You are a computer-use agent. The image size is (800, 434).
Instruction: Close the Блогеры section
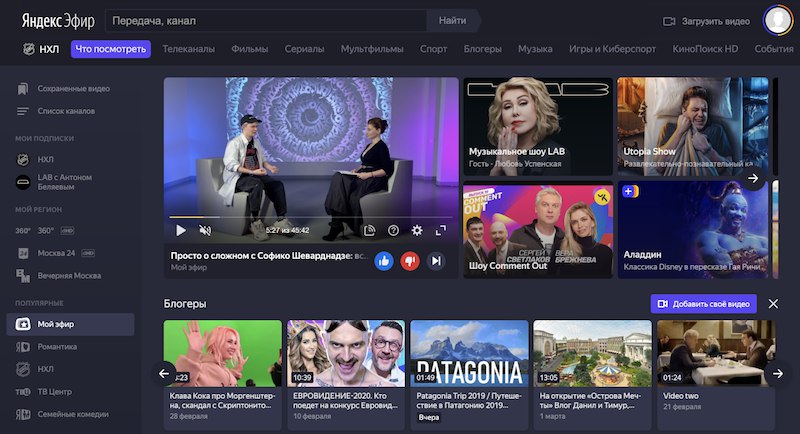pyautogui.click(x=773, y=304)
